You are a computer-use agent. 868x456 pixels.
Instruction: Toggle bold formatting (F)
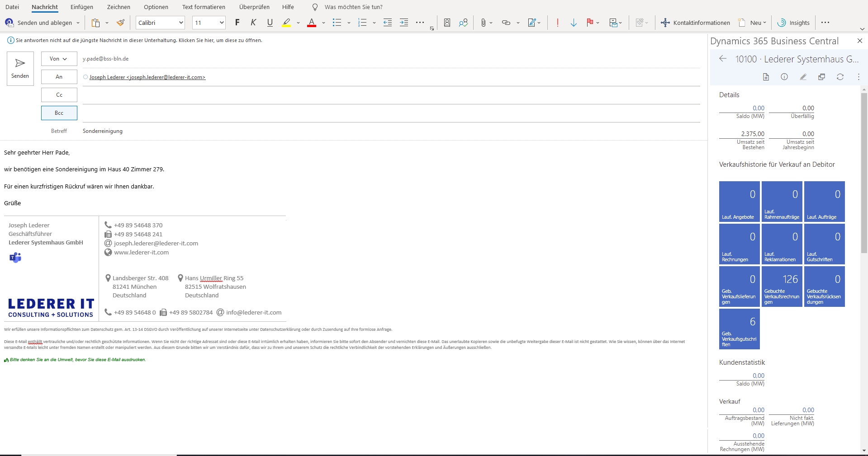(237, 23)
